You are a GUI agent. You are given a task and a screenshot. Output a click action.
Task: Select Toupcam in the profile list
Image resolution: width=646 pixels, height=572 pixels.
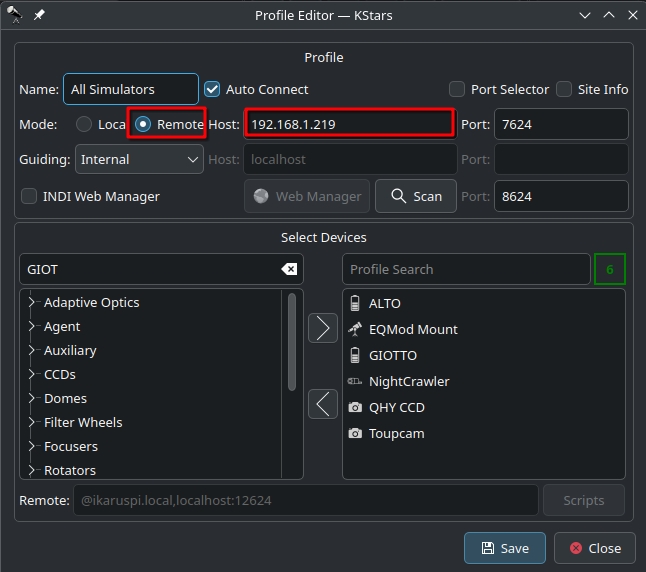click(x=484, y=433)
